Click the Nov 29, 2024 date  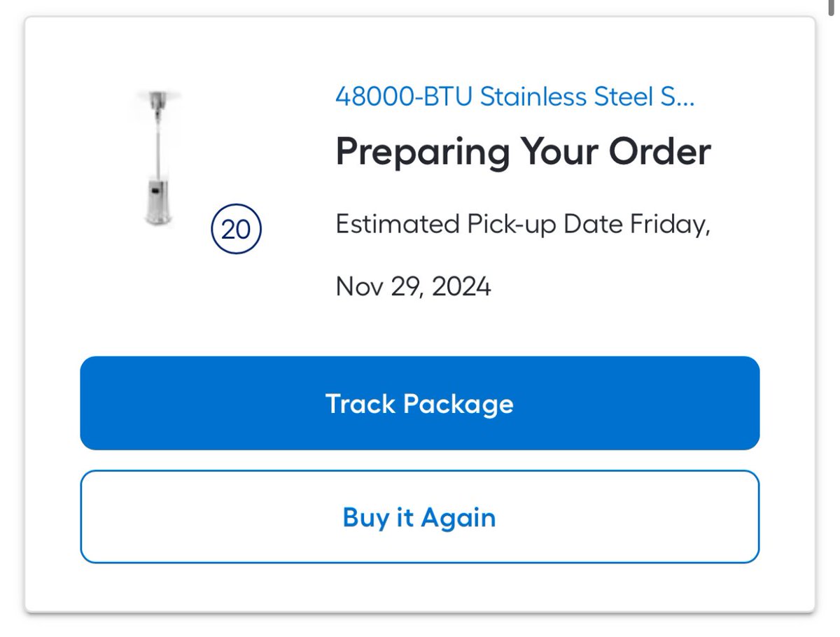[x=413, y=286]
